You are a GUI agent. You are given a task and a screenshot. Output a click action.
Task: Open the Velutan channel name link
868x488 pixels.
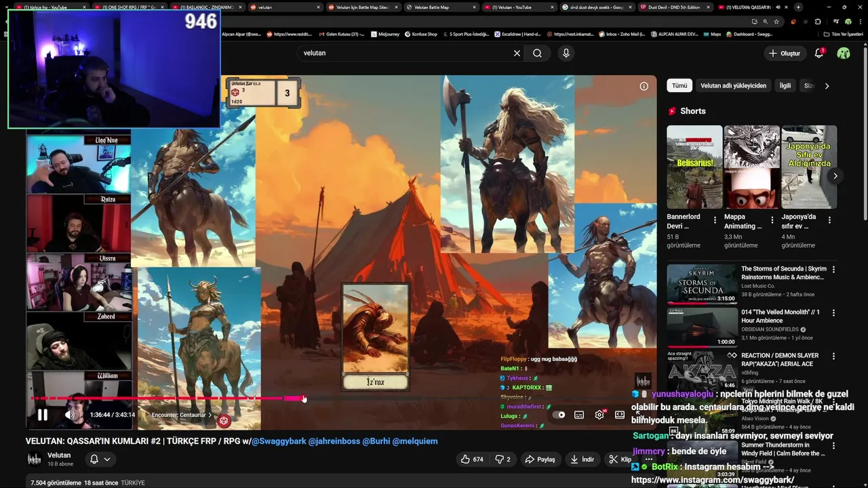click(59, 455)
